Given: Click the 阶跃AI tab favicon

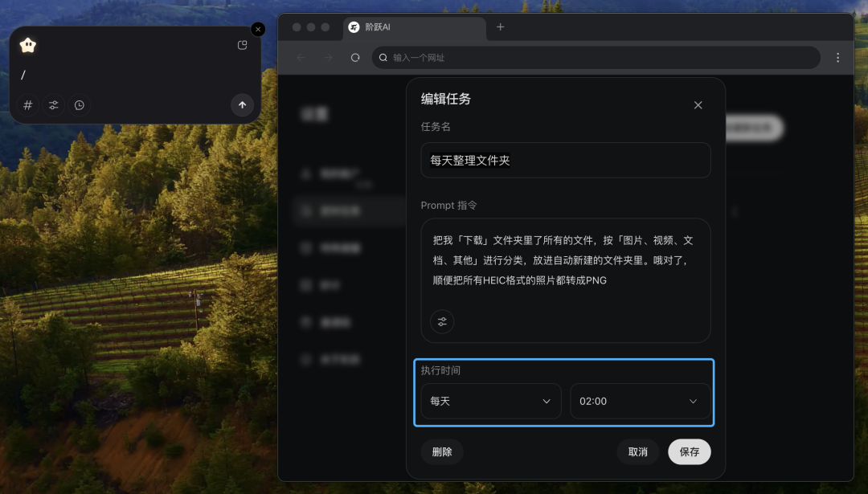Looking at the screenshot, I should pyautogui.click(x=354, y=27).
